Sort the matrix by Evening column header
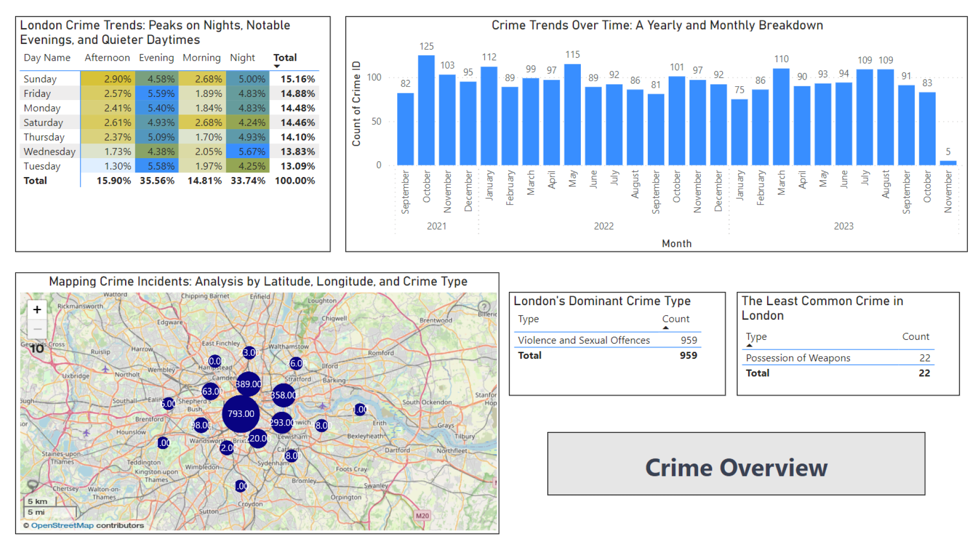 click(156, 58)
